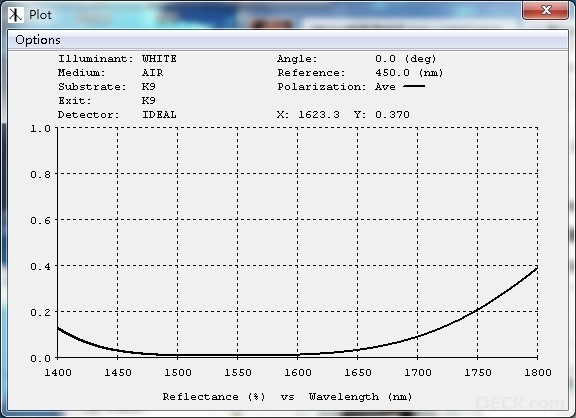Screen dimensions: 576x418
Task: Click the curve's end point at 1800 nm
Action: (x=537, y=268)
